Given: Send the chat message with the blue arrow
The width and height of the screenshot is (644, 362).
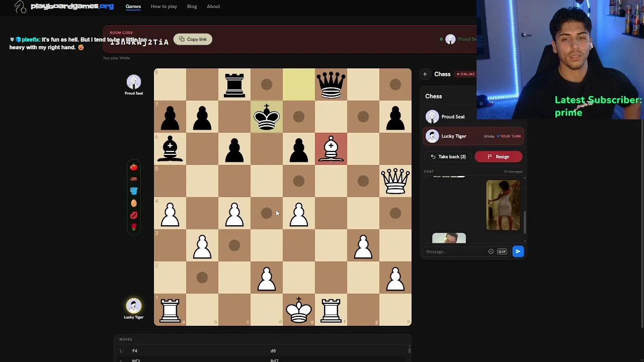Looking at the screenshot, I should 518,251.
